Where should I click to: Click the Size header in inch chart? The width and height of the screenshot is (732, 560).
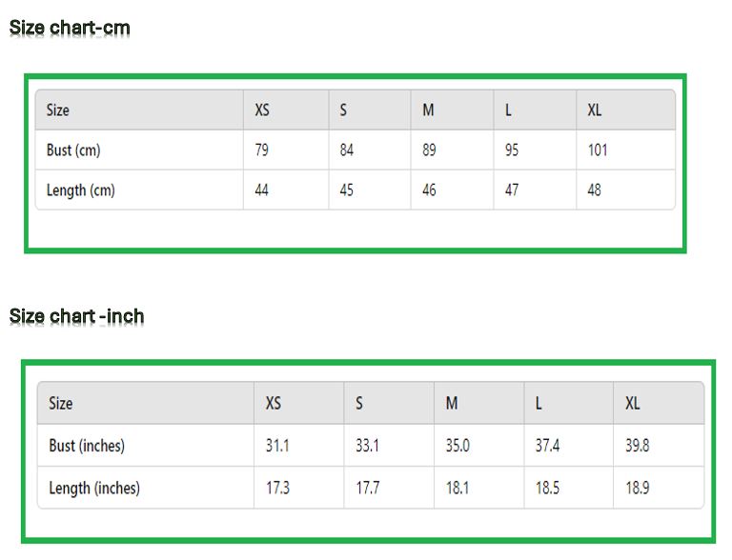tap(61, 404)
